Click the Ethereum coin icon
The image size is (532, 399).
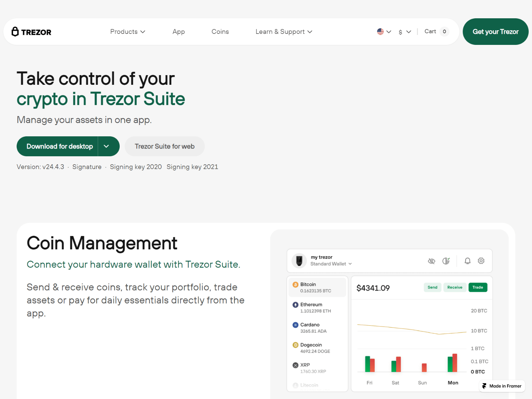pos(295,305)
